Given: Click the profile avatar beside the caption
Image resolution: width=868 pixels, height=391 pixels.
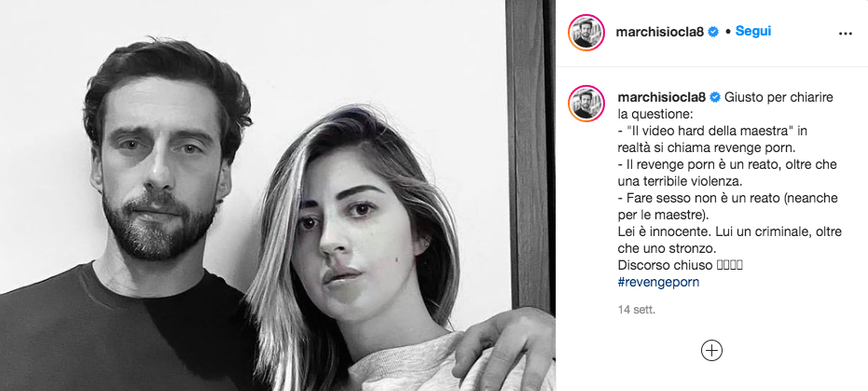Looking at the screenshot, I should tap(586, 103).
